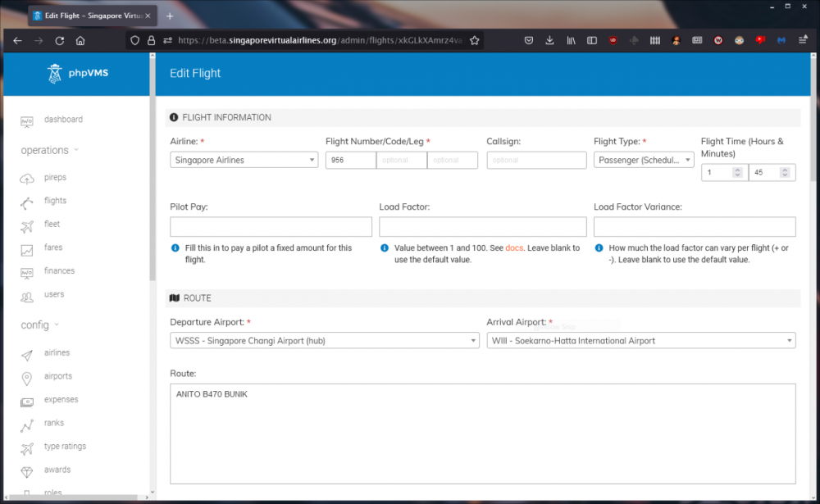Click the pireps cloud upload icon
The height and width of the screenshot is (504, 820).
click(x=27, y=178)
